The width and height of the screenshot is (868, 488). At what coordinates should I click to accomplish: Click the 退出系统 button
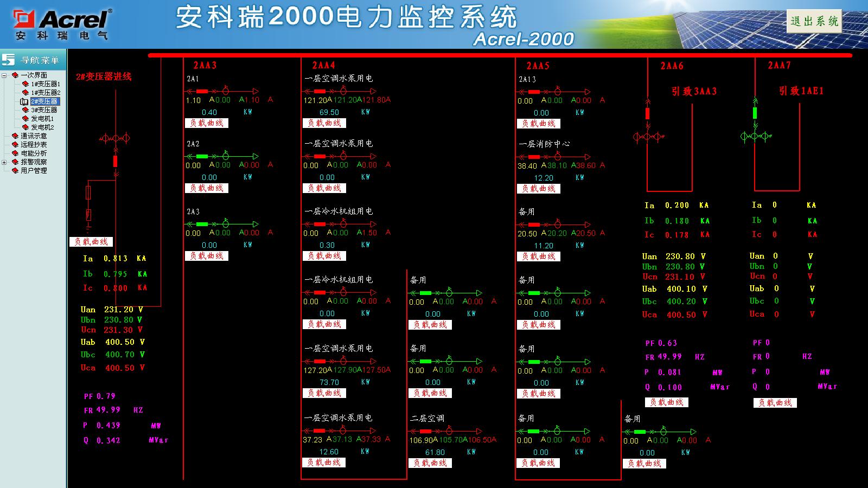[x=814, y=21]
